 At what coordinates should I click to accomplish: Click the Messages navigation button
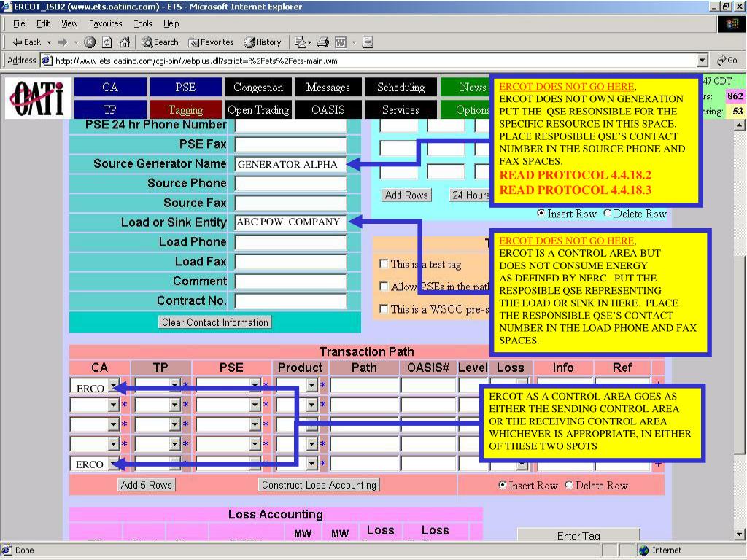pos(328,87)
